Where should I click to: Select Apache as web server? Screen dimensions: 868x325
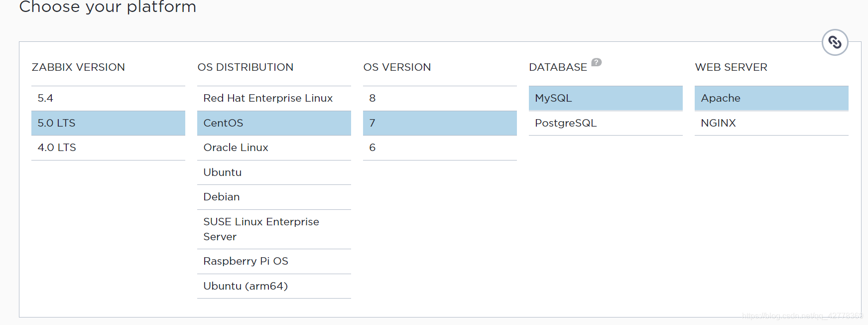coord(771,98)
